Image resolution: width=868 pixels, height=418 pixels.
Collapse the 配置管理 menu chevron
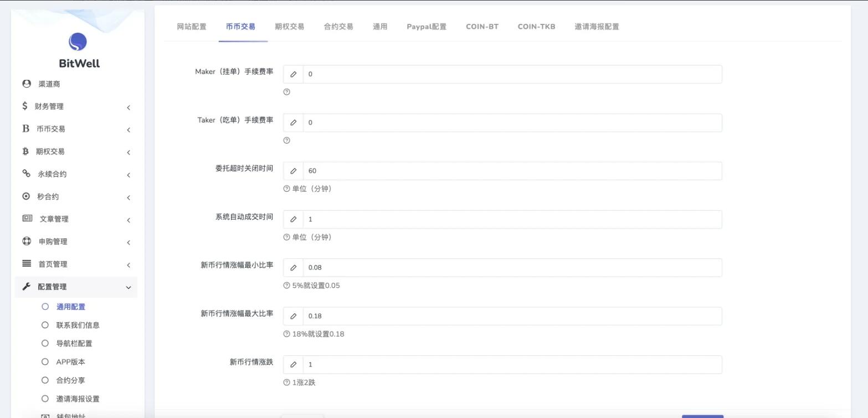tap(129, 287)
